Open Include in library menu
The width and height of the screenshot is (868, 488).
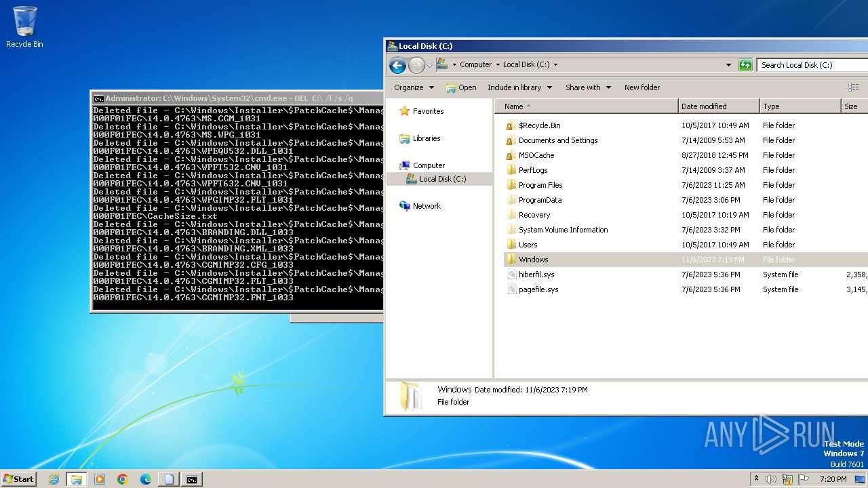(x=519, y=87)
